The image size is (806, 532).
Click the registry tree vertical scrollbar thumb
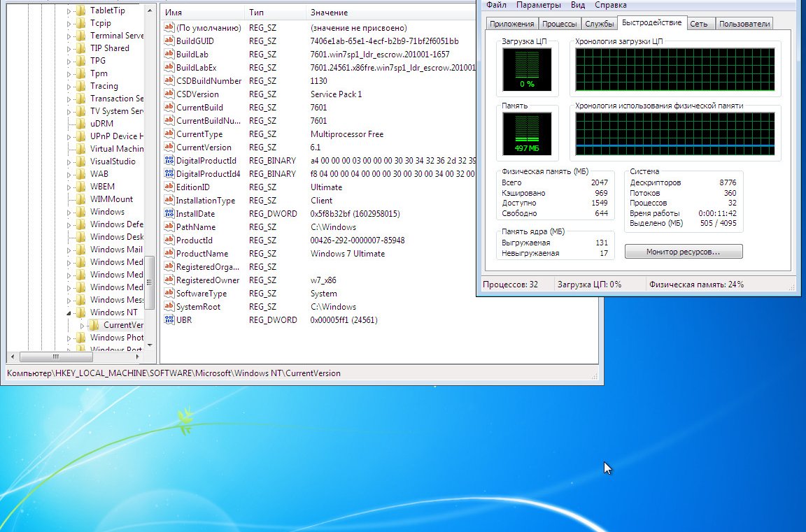point(149,282)
